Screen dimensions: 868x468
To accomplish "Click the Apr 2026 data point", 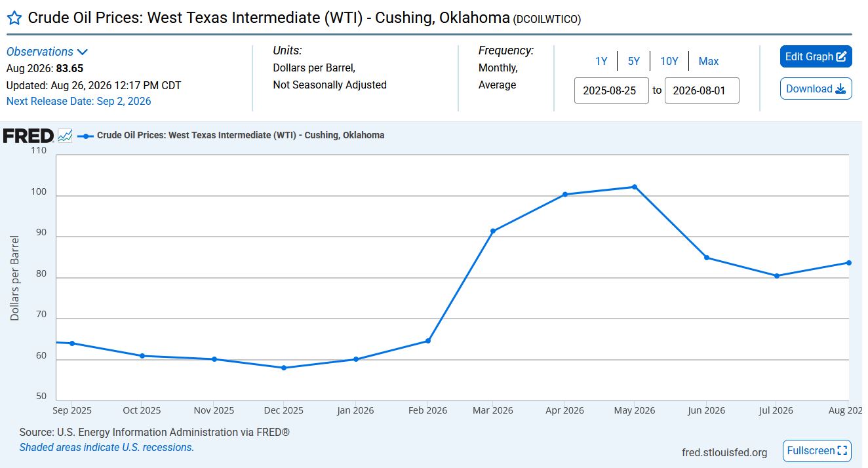I will pos(565,194).
